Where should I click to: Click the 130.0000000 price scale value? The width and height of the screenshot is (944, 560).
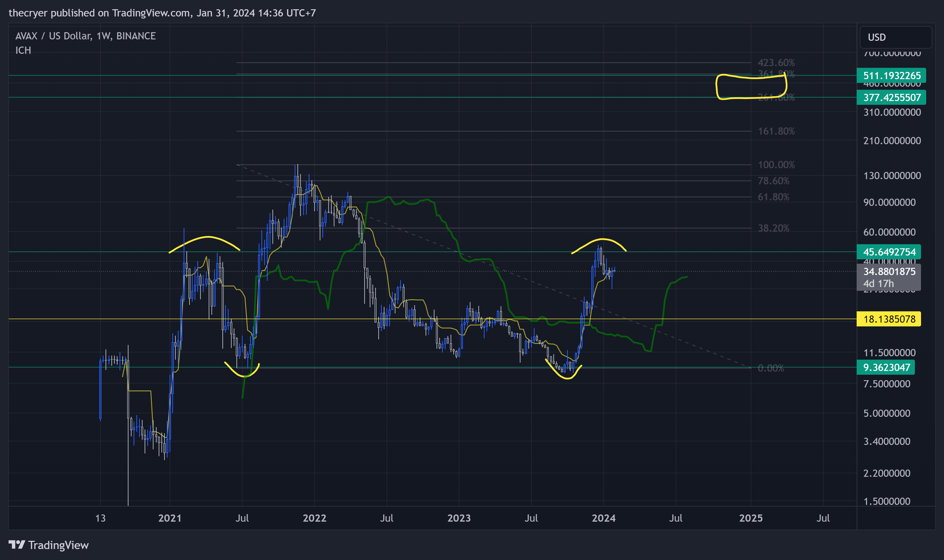892,175
